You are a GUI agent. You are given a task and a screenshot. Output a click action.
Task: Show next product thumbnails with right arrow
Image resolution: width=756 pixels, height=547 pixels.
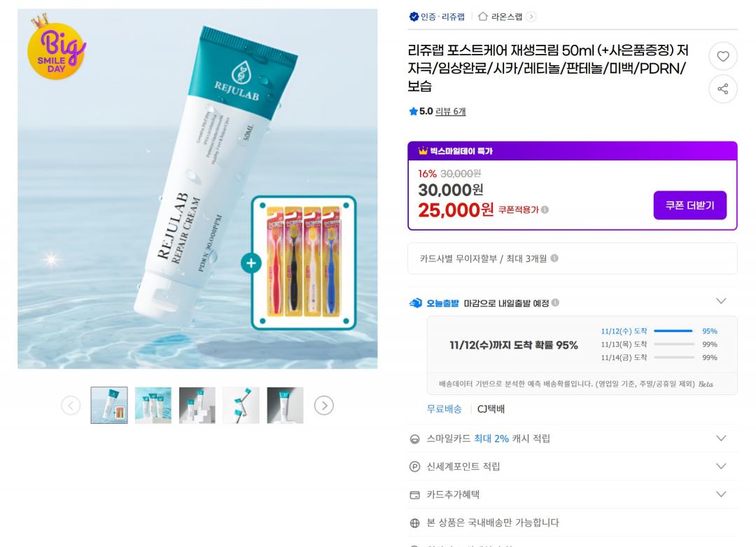pyautogui.click(x=324, y=406)
